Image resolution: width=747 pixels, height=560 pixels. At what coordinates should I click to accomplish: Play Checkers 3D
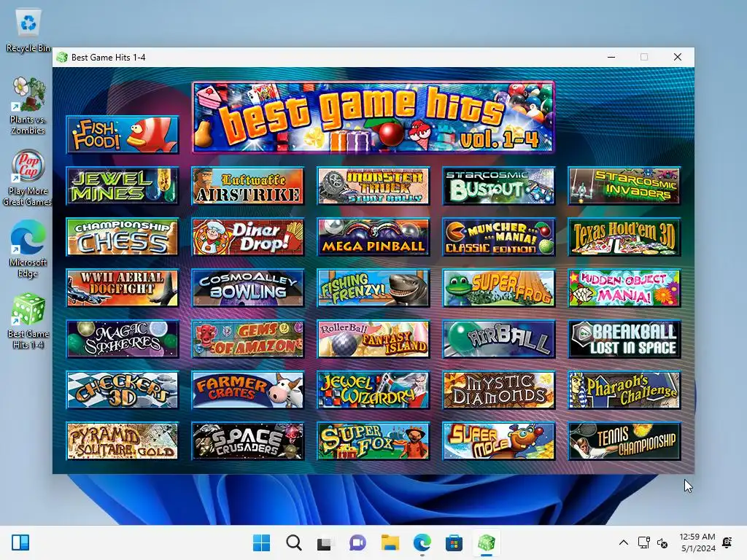[x=123, y=390]
